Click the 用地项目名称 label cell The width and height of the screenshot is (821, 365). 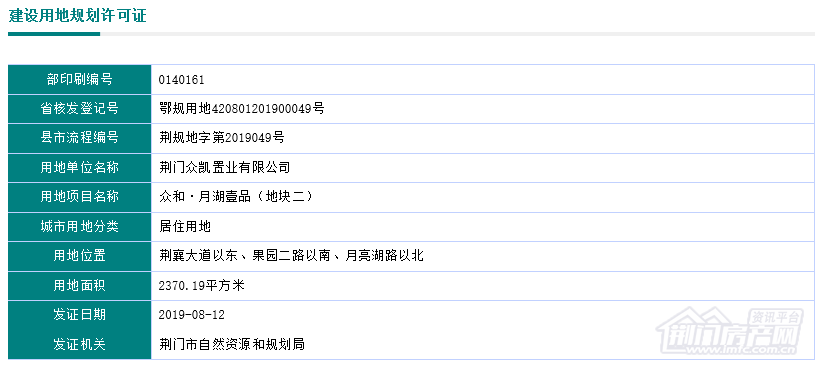click(x=80, y=197)
